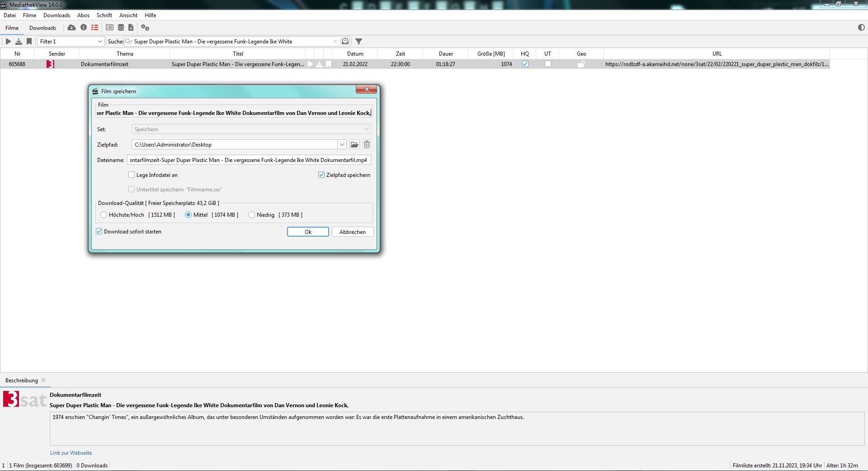Open the Hilfe menu
Viewport: 868px width, 471px height.
point(150,15)
